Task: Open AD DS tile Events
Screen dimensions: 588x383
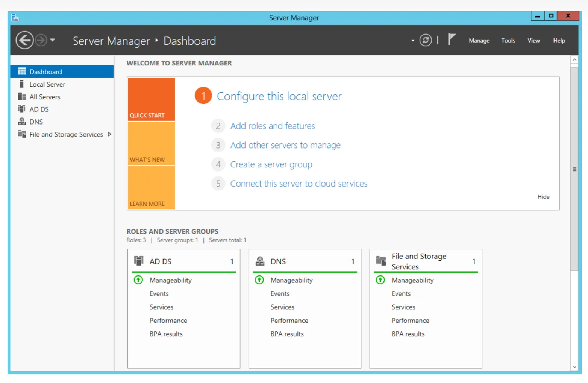Action: 159,294
